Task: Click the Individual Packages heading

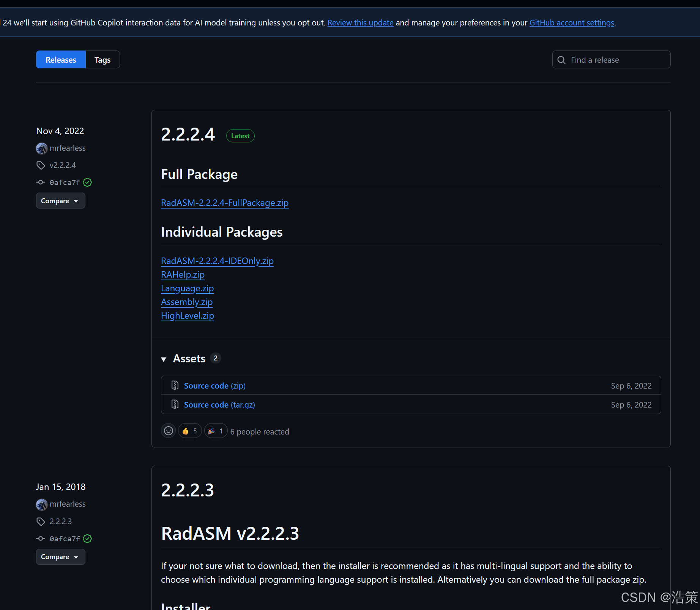Action: coord(222,232)
